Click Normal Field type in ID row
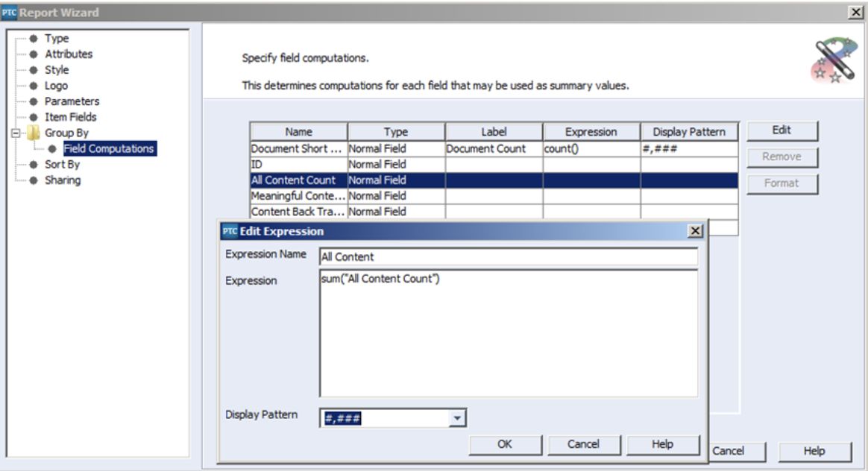868x471 pixels. point(396,165)
